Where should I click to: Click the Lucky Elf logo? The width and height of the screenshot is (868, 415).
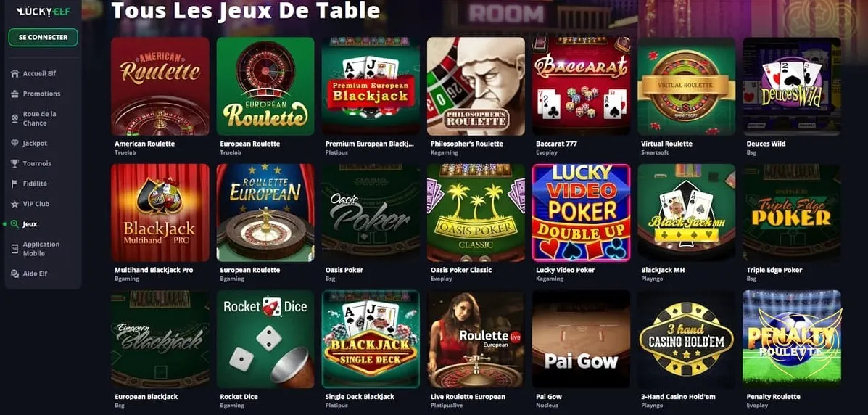(x=44, y=12)
